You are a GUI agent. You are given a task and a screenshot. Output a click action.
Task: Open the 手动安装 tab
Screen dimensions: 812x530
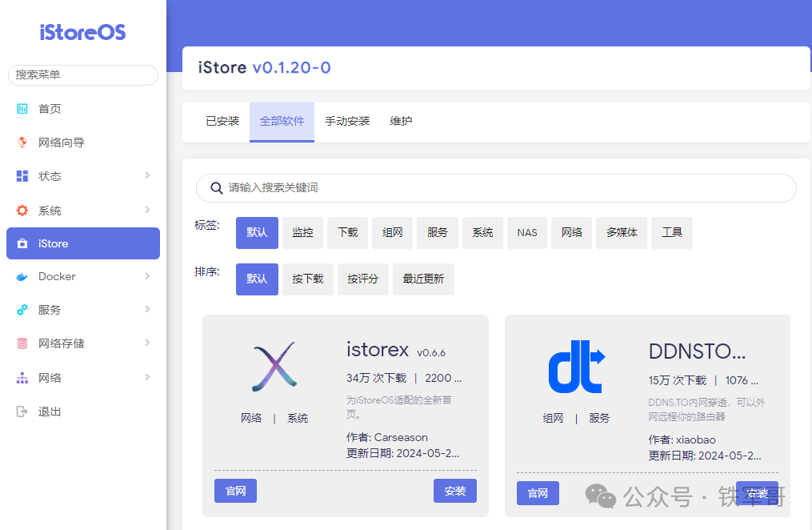pos(346,122)
